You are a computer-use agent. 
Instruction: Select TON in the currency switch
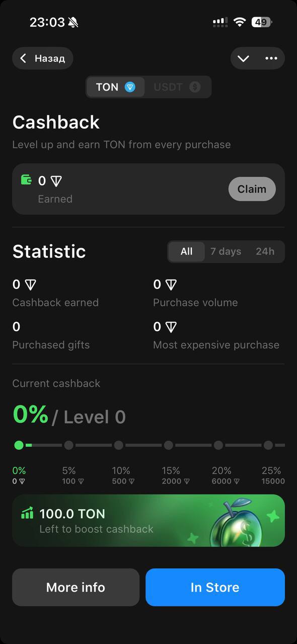click(x=116, y=87)
